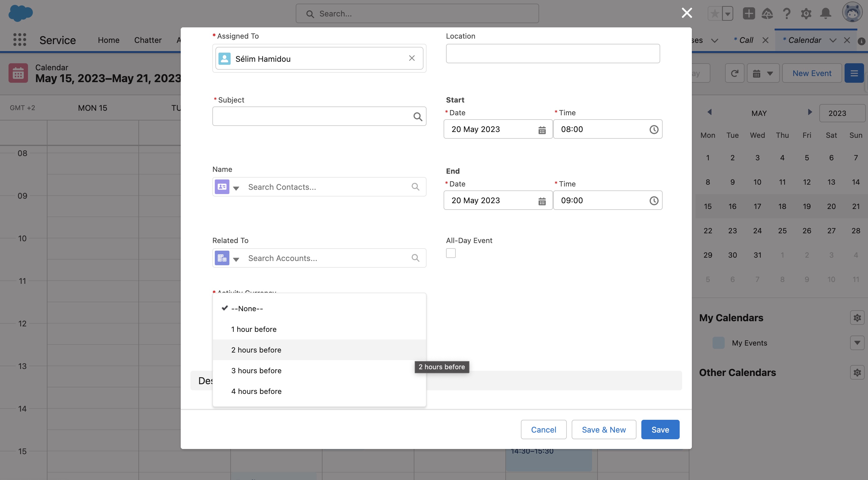Select May 20 in mini calendar

tap(831, 207)
